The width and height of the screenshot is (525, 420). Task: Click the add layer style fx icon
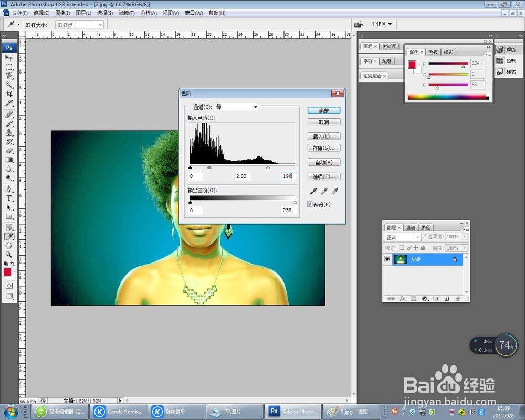tap(402, 298)
